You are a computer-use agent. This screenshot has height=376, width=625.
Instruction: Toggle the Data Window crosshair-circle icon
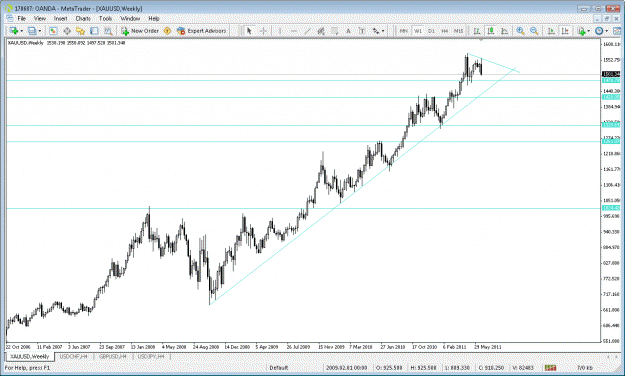click(x=67, y=31)
